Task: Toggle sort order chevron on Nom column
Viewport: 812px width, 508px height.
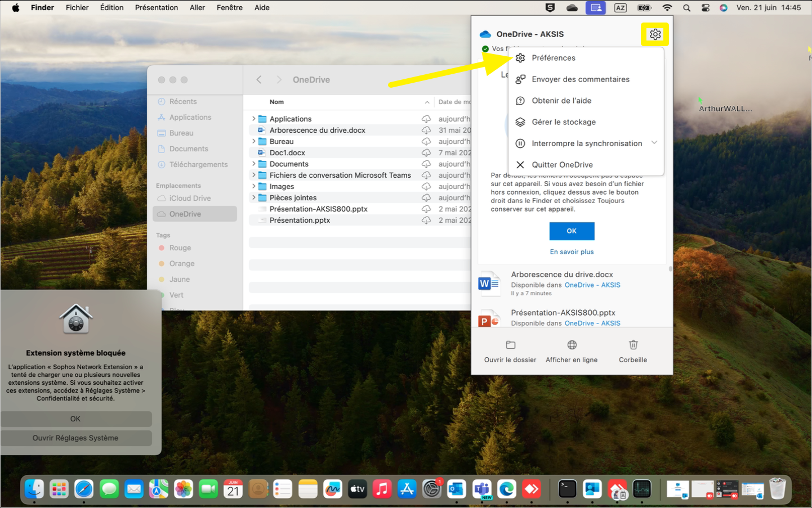Action: point(427,102)
